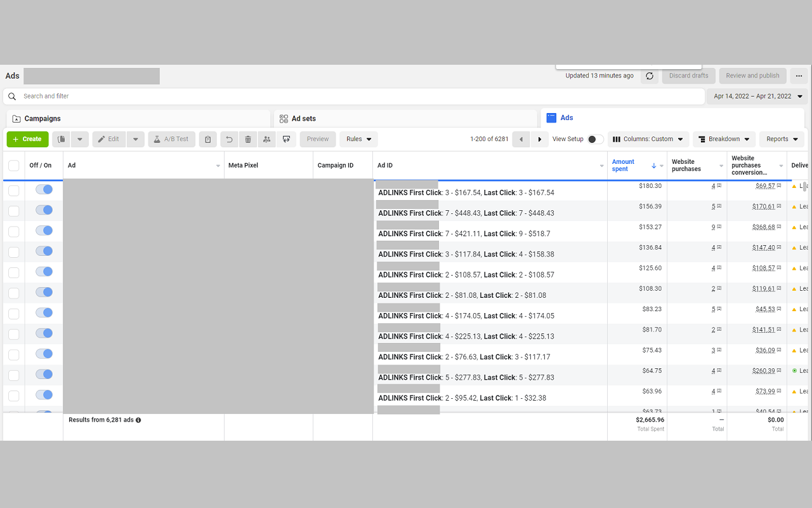Turn off the first ad's on/off switch
The width and height of the screenshot is (812, 508).
coord(44,189)
